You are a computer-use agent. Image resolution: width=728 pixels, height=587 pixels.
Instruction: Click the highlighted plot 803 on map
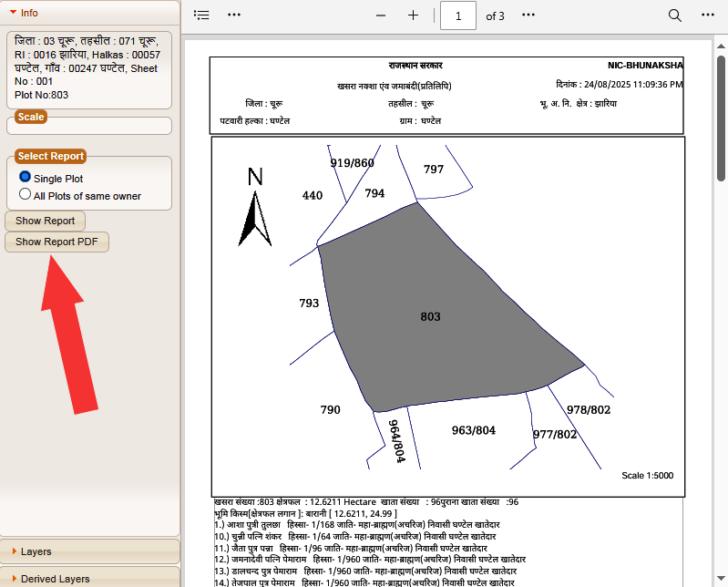click(x=430, y=316)
